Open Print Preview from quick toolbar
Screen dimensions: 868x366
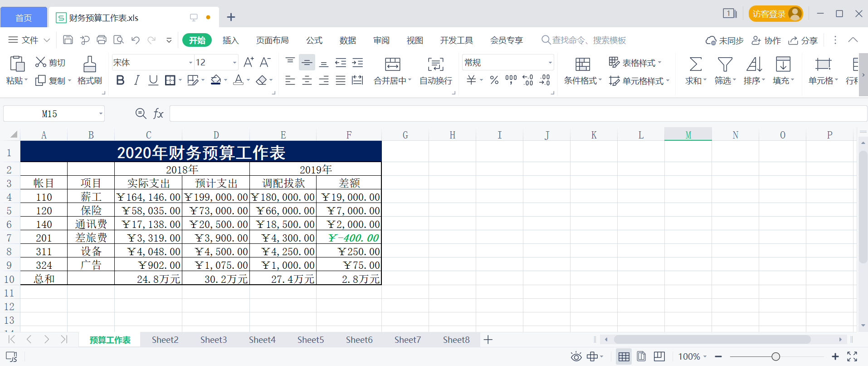pyautogui.click(x=118, y=40)
